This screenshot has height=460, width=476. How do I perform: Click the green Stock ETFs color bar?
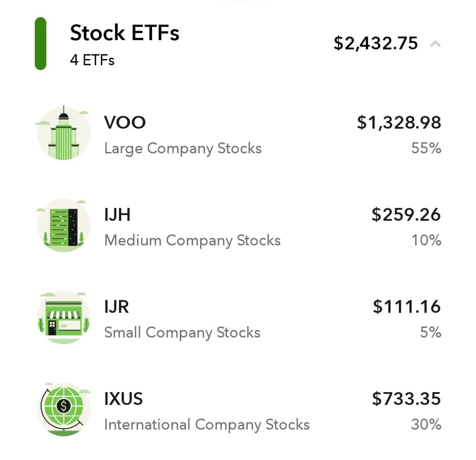coord(40,43)
